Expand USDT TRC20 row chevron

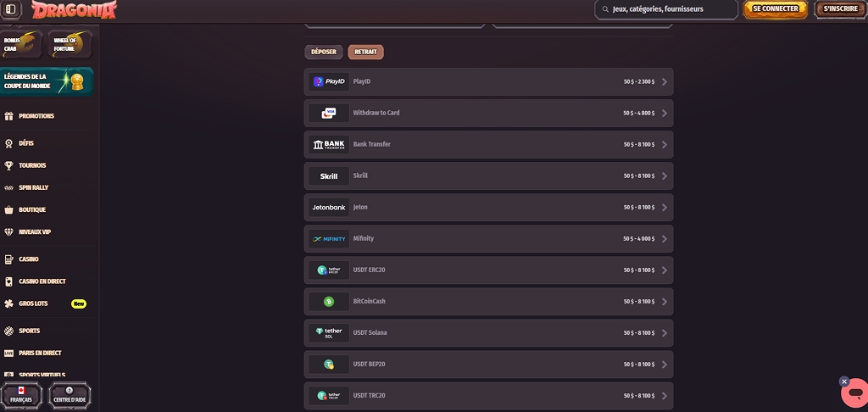(665, 396)
